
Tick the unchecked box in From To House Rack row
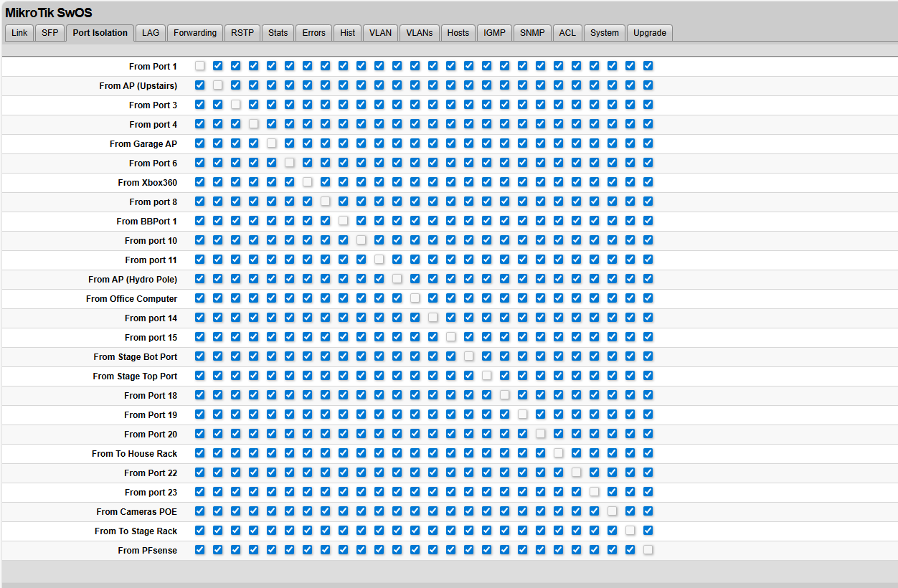(x=558, y=453)
